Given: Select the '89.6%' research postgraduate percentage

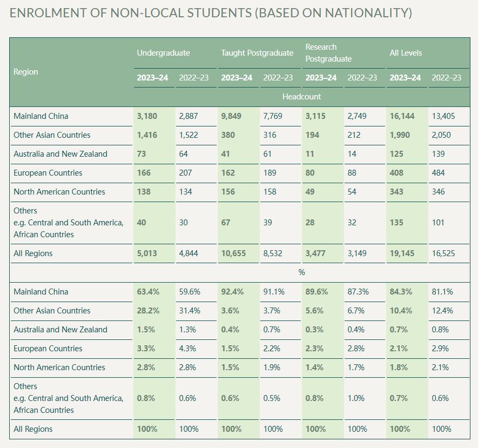Looking at the screenshot, I should coord(317,292).
